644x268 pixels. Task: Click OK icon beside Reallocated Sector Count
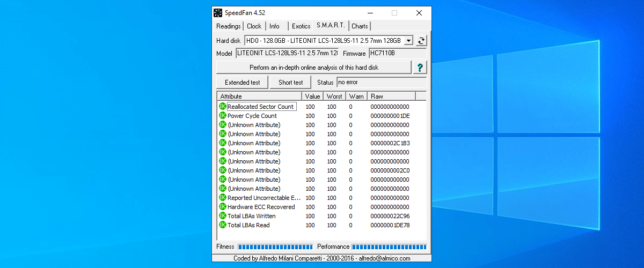(223, 106)
